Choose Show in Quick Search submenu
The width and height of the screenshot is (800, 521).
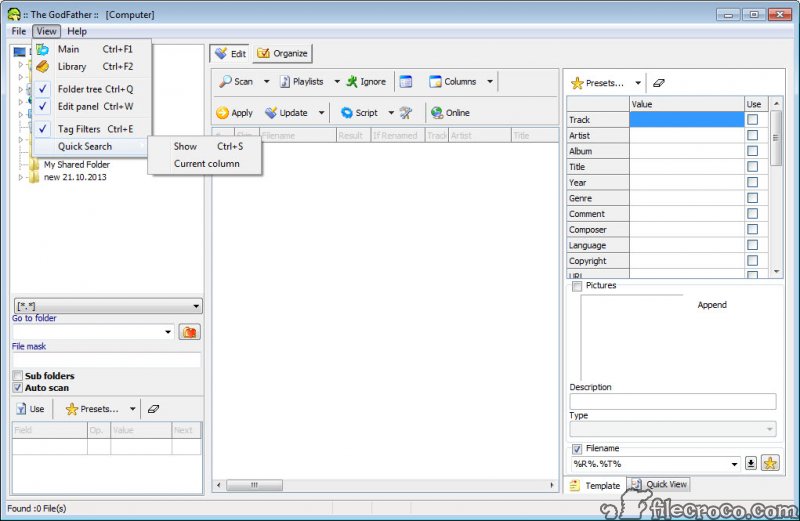click(x=206, y=146)
